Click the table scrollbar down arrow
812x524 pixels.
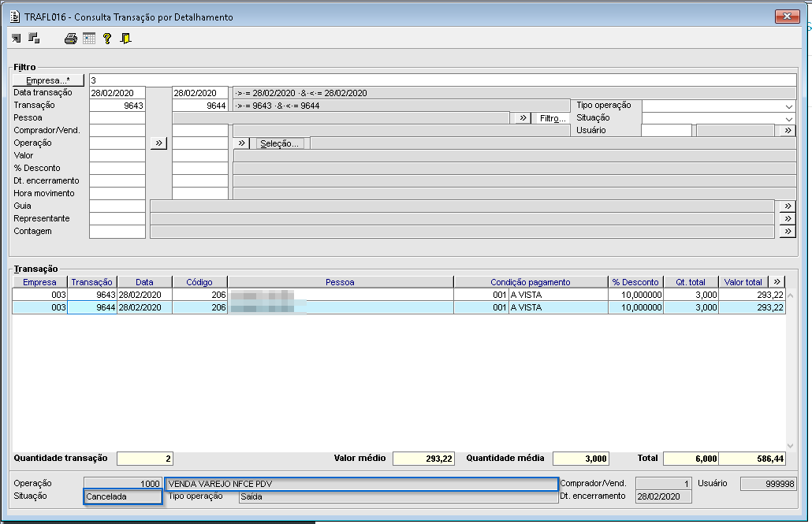point(790,445)
